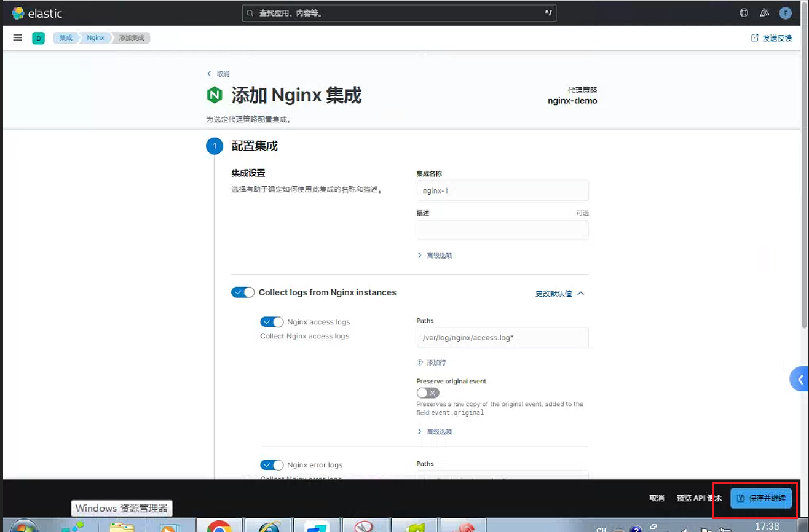Open the user avatar E menu
Viewport: 809px width, 532px height.
(785, 13)
